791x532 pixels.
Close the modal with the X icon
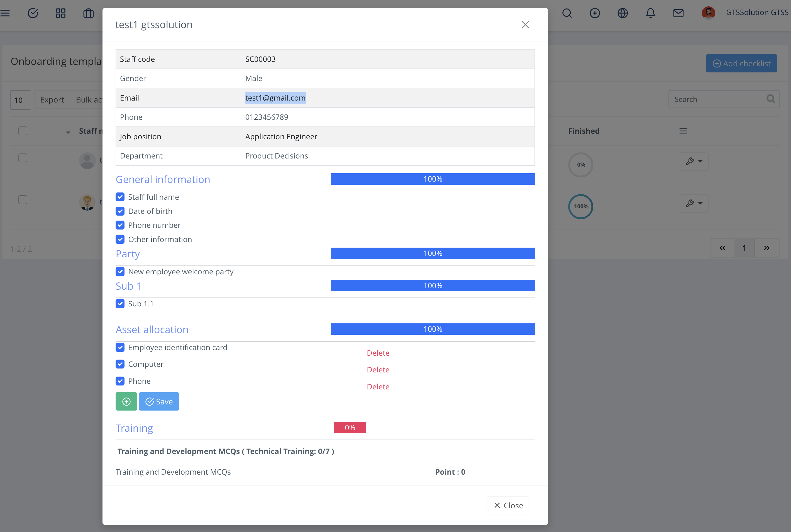tap(525, 25)
